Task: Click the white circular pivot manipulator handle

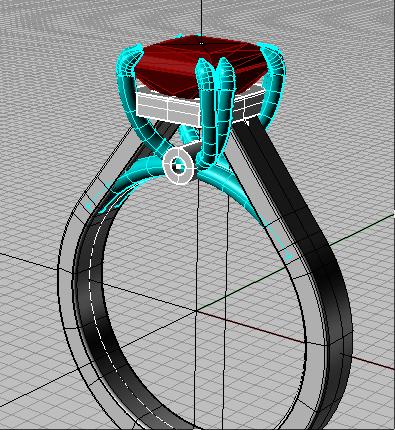Action: pos(179,165)
